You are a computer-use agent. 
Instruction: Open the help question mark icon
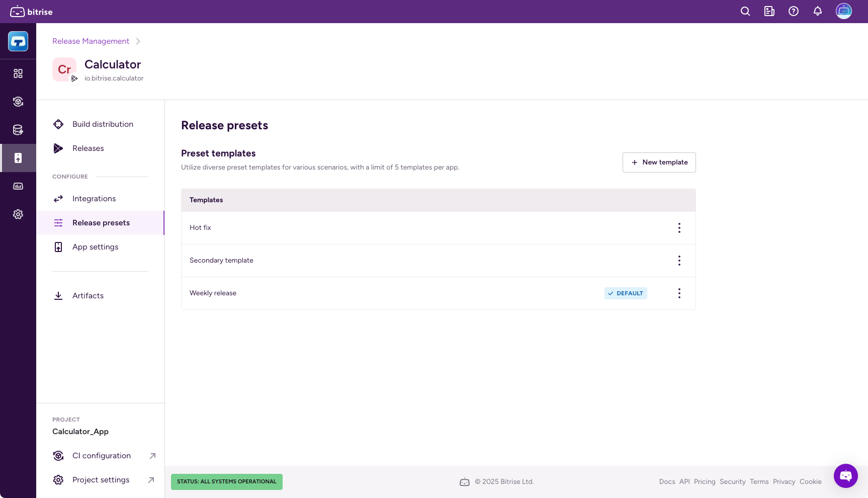(794, 11)
